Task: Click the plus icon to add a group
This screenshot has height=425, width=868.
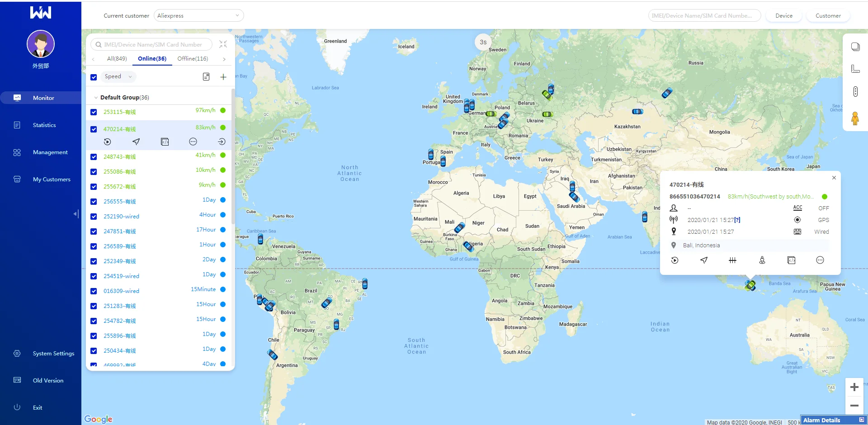Action: coord(223,77)
